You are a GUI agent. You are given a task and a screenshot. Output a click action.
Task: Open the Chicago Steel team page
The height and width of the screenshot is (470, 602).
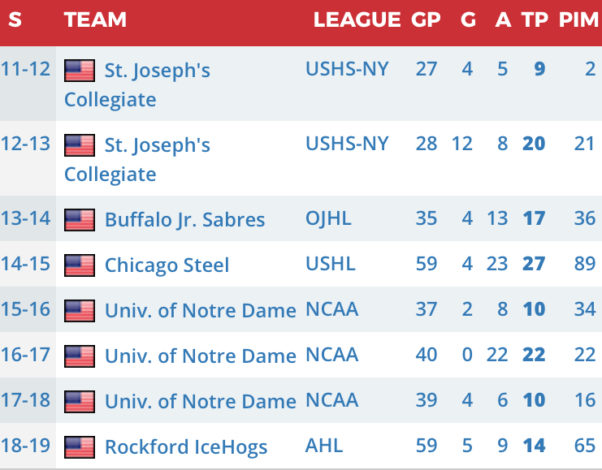167,266
